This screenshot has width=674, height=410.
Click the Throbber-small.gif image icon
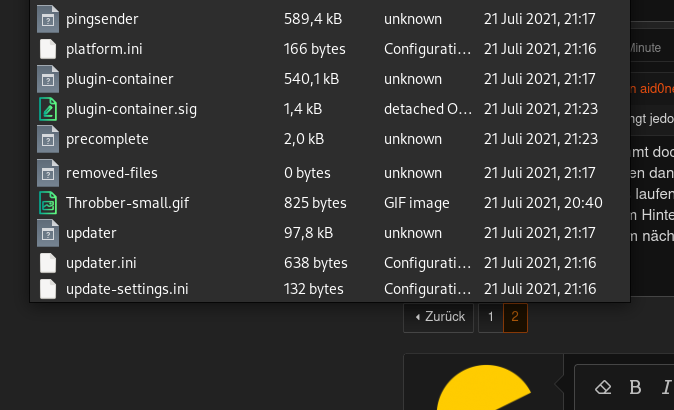tap(48, 203)
